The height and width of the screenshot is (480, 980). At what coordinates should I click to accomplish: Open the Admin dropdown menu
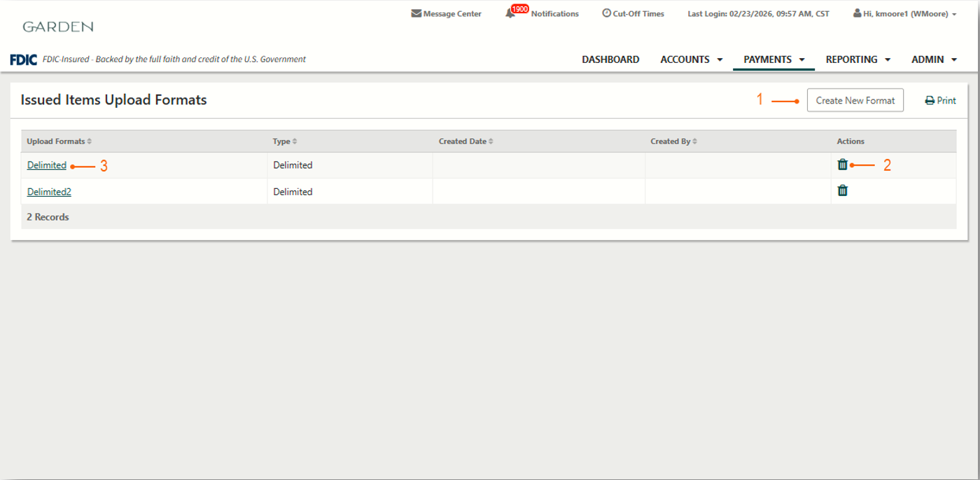(x=934, y=59)
